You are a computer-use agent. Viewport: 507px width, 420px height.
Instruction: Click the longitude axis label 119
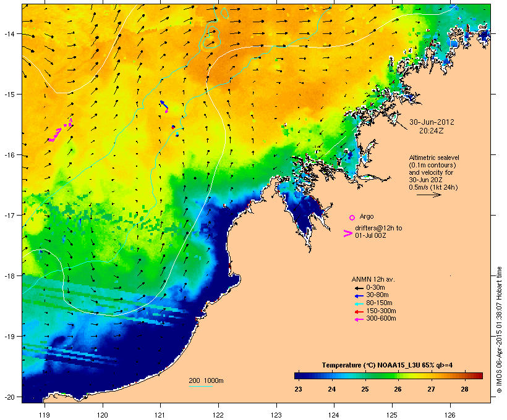tap(45, 415)
